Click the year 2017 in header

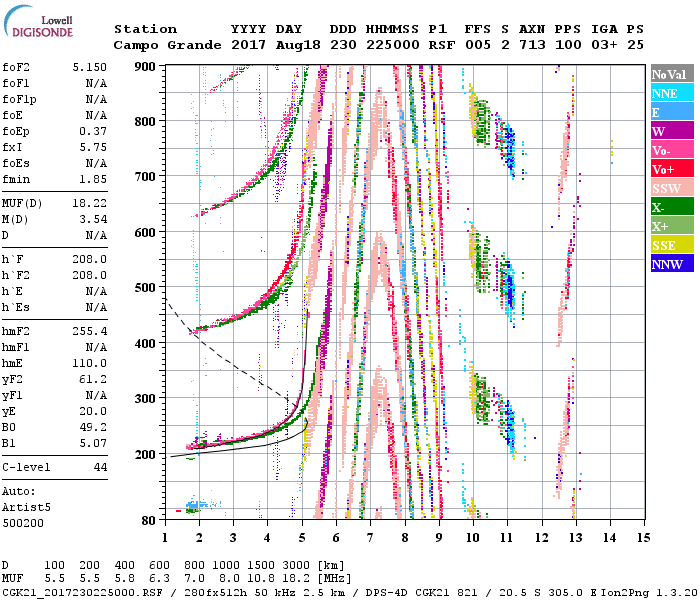pos(249,45)
